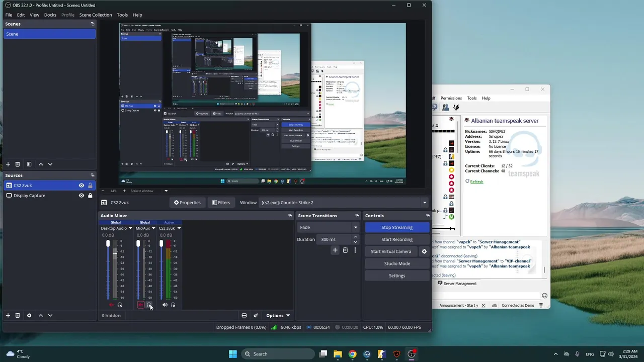
Task: Move scene down arrow in Scenes panel
Action: click(50, 164)
